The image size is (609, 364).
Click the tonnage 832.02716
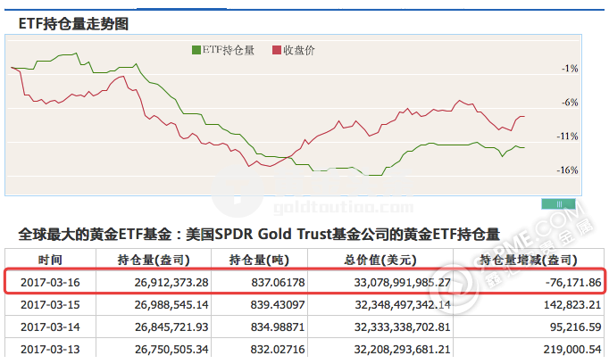pyautogui.click(x=278, y=349)
